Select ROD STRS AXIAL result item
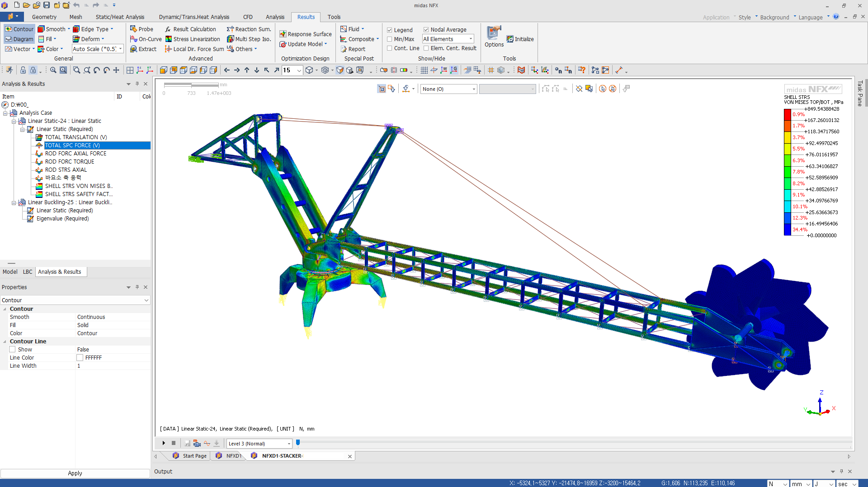 [x=66, y=170]
